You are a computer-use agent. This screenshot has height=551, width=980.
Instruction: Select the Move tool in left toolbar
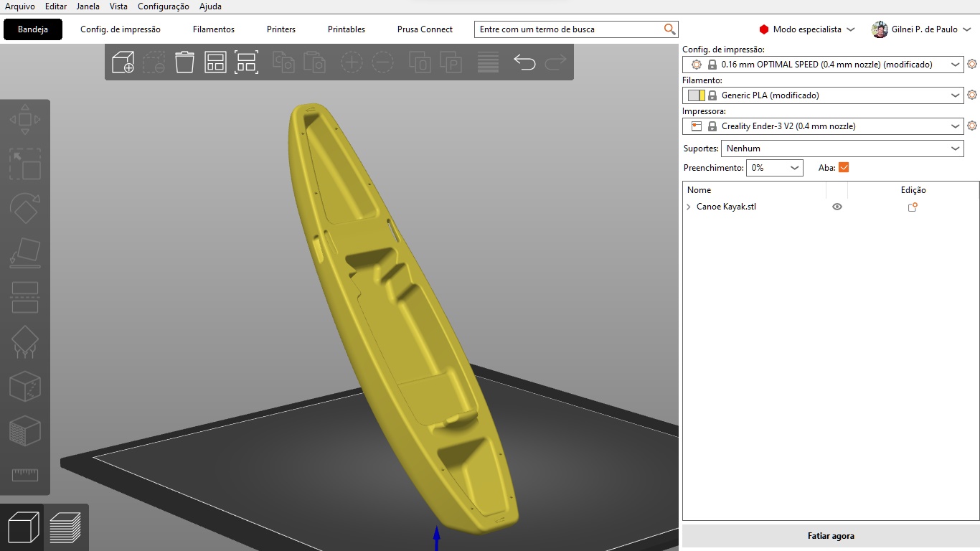coord(25,120)
